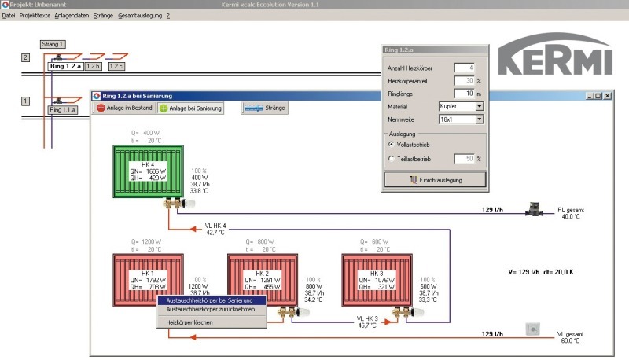
Task: Select the red HK 3 radiator
Action: 377,280
